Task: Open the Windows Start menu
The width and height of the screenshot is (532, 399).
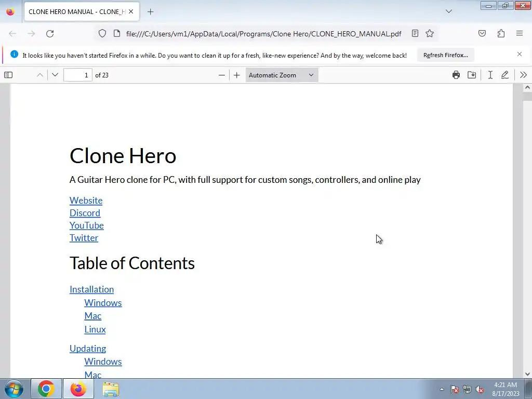Action: [14, 389]
